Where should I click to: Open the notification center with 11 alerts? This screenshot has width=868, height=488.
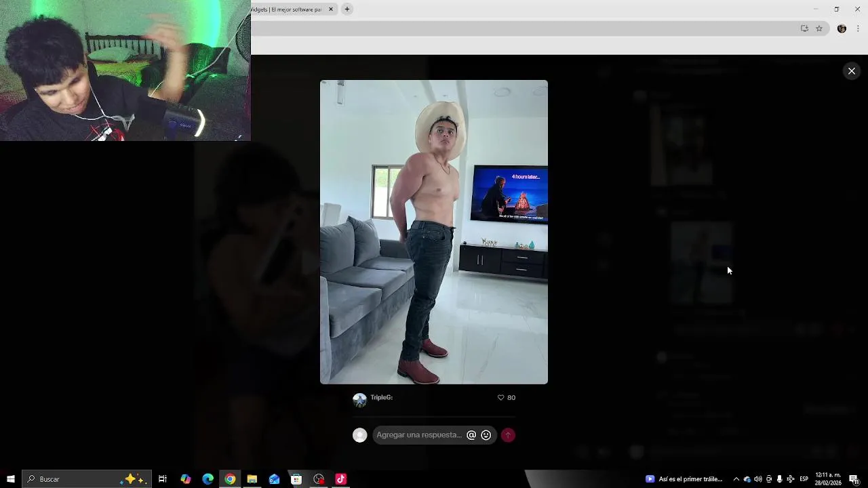pos(854,479)
